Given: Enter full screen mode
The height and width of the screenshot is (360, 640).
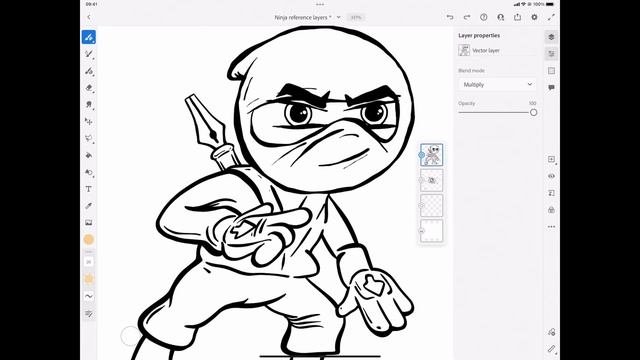Looking at the screenshot, I should point(551,17).
